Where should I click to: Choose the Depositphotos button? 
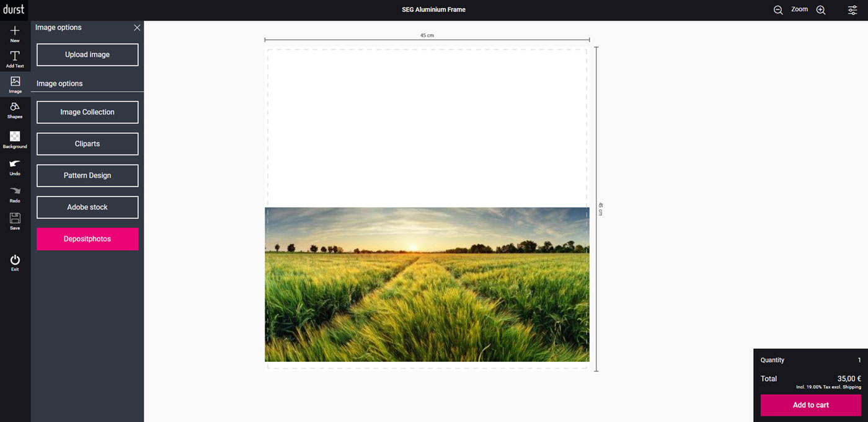[x=87, y=239]
